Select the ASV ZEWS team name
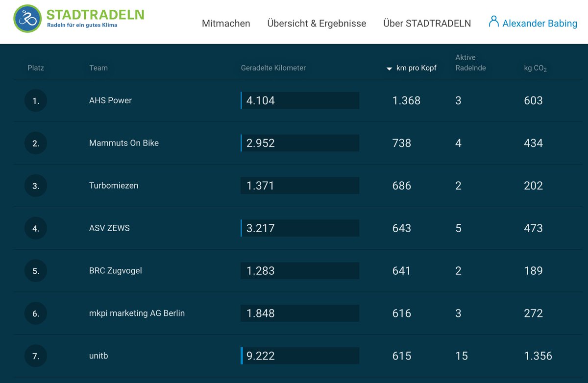The width and height of the screenshot is (588, 383). tap(109, 228)
